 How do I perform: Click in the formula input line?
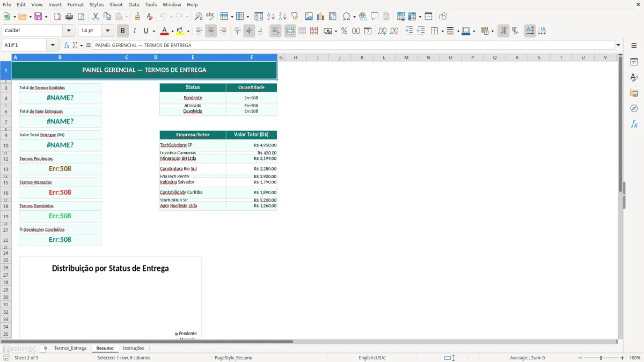354,46
